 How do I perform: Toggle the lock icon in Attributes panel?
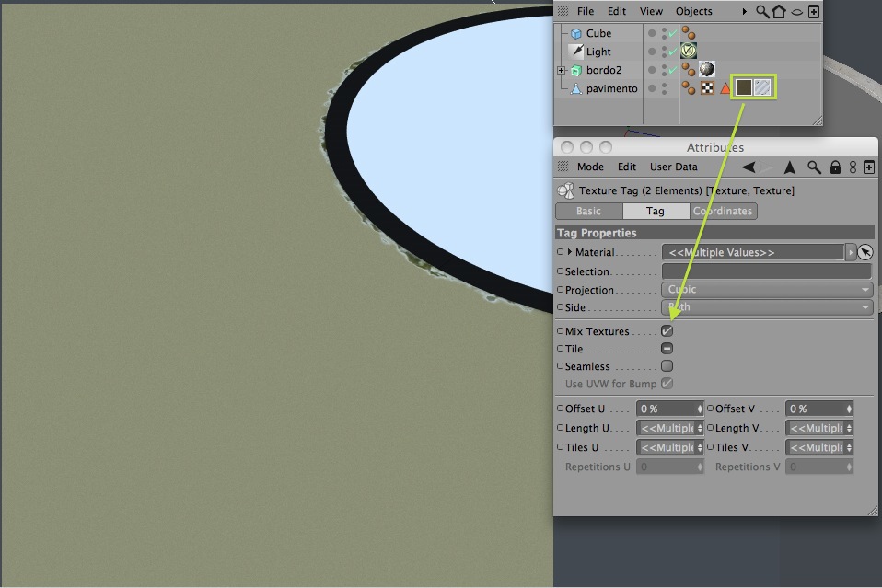point(835,167)
